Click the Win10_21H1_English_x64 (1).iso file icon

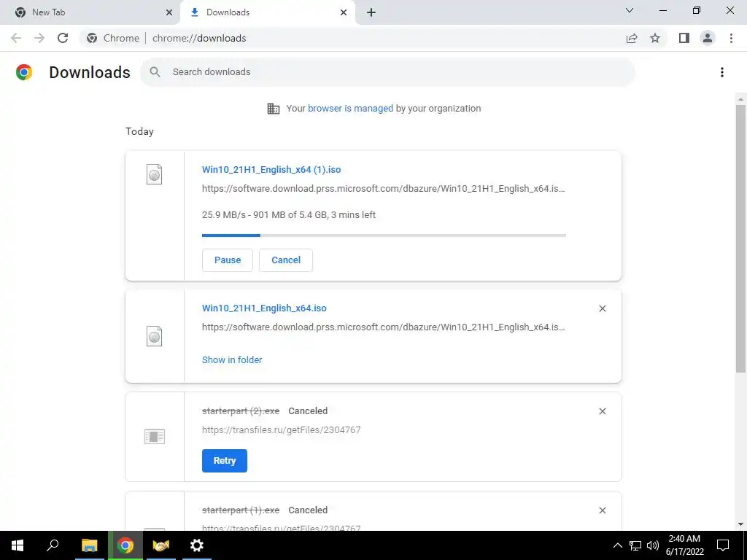pyautogui.click(x=155, y=174)
